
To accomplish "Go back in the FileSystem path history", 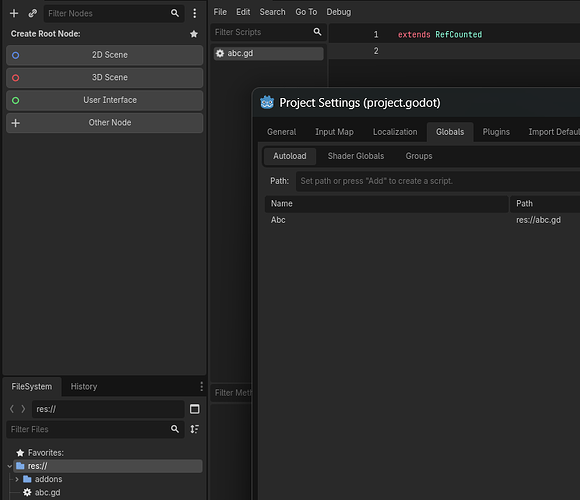I will 12,409.
